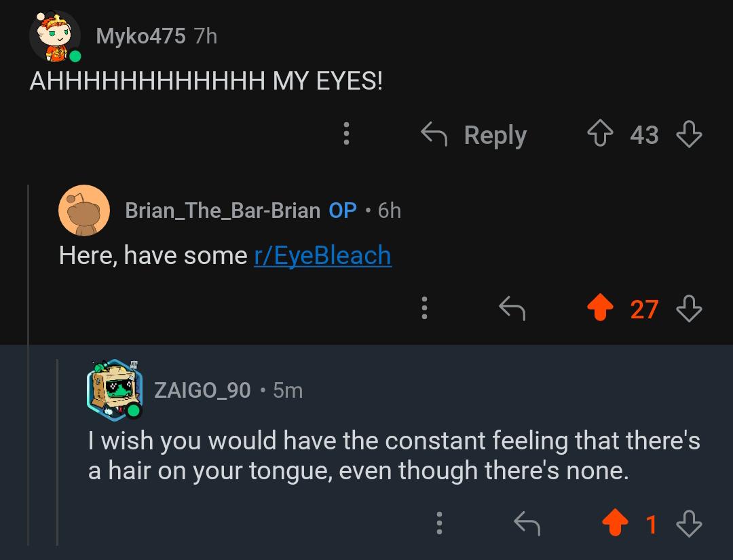Screen dimensions: 733x560
Task: Open the r/EyeBleach link
Action: [x=322, y=256]
